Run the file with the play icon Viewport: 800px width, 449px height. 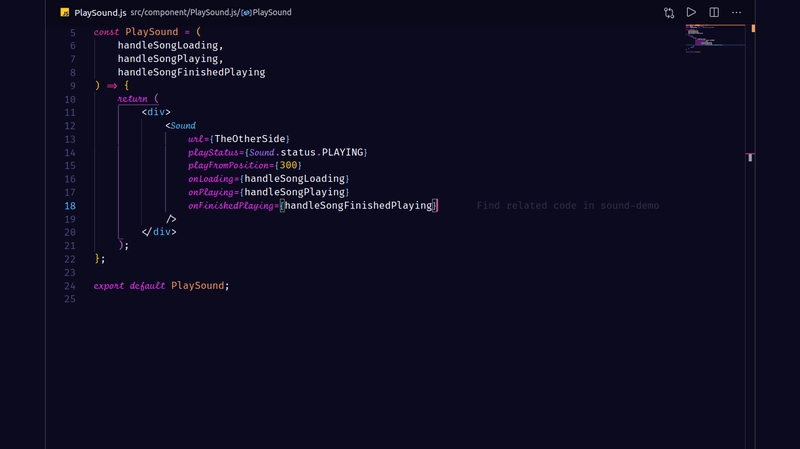[x=691, y=13]
